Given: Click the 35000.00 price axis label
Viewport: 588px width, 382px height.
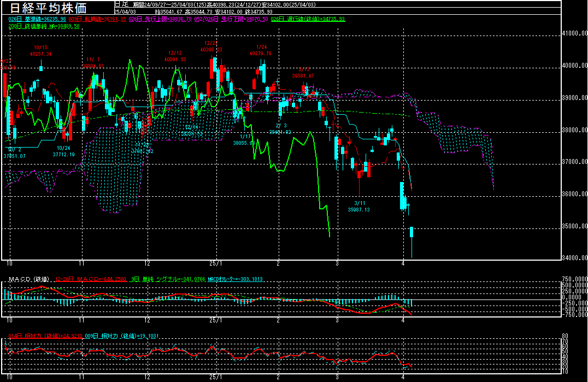Looking at the screenshot, I should coord(574,226).
